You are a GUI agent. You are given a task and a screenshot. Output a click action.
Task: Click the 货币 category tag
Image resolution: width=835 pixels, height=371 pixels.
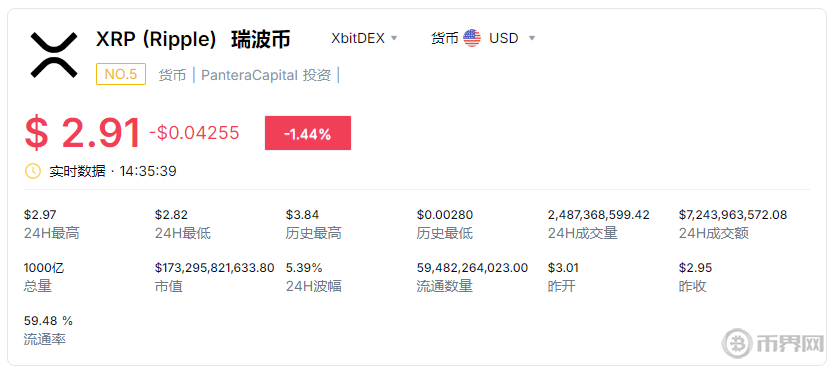tap(172, 75)
